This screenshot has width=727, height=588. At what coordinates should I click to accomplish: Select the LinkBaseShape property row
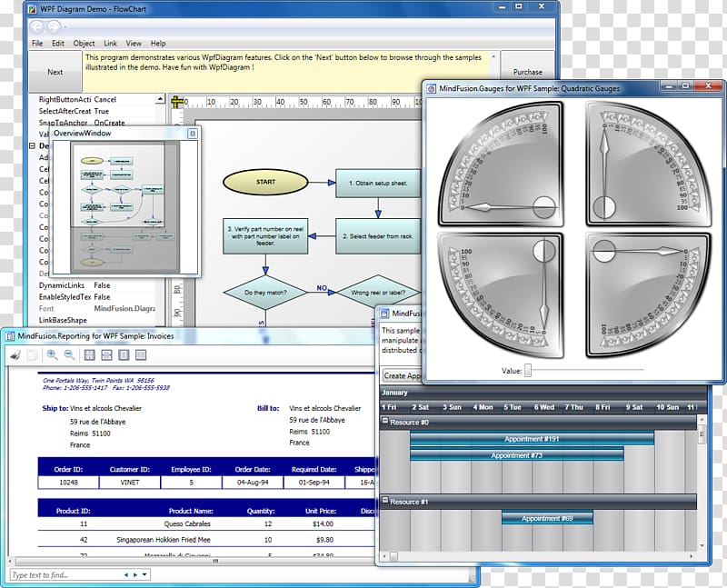96,321
